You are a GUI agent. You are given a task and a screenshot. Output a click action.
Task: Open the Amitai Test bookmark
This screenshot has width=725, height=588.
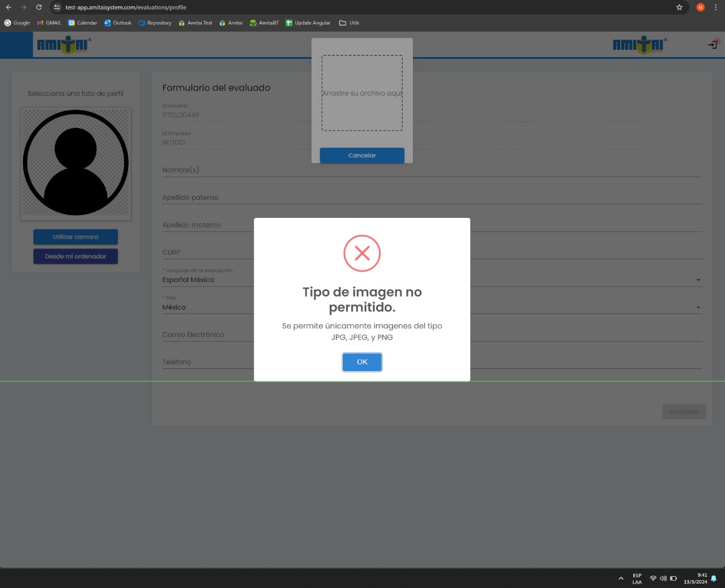click(x=195, y=23)
